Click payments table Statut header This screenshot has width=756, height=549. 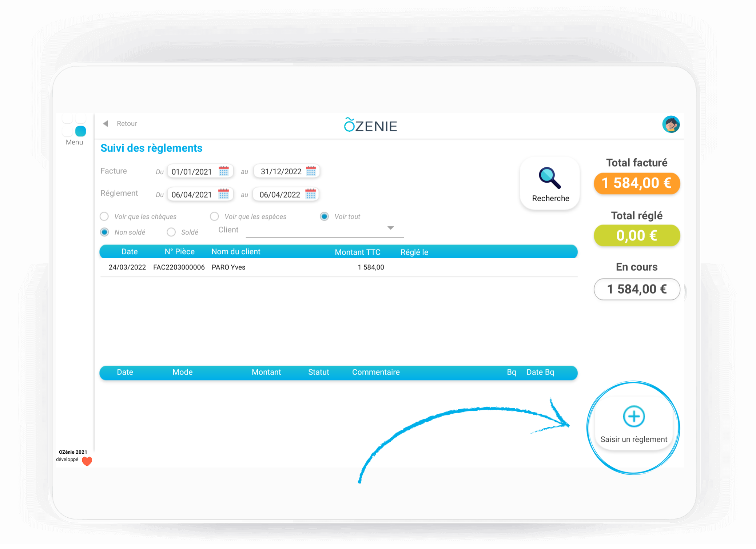tap(318, 372)
